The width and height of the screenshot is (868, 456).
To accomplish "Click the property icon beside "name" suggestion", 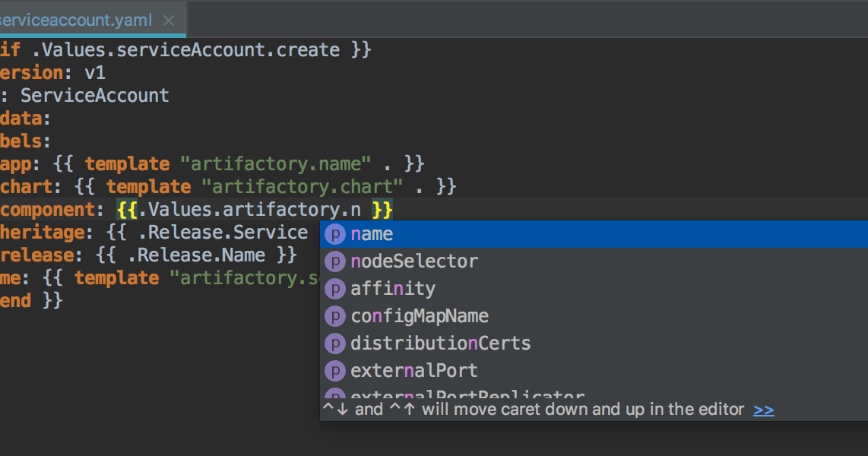I will coord(335,234).
